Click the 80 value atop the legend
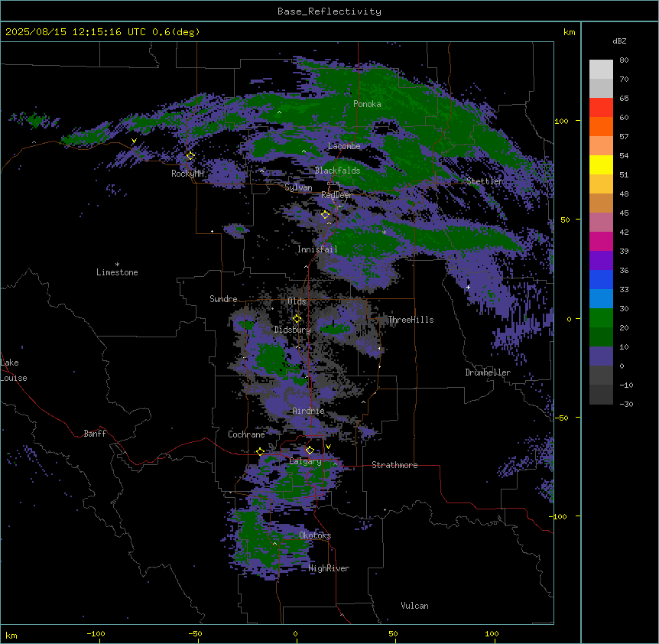The height and width of the screenshot is (644, 659). pos(624,60)
